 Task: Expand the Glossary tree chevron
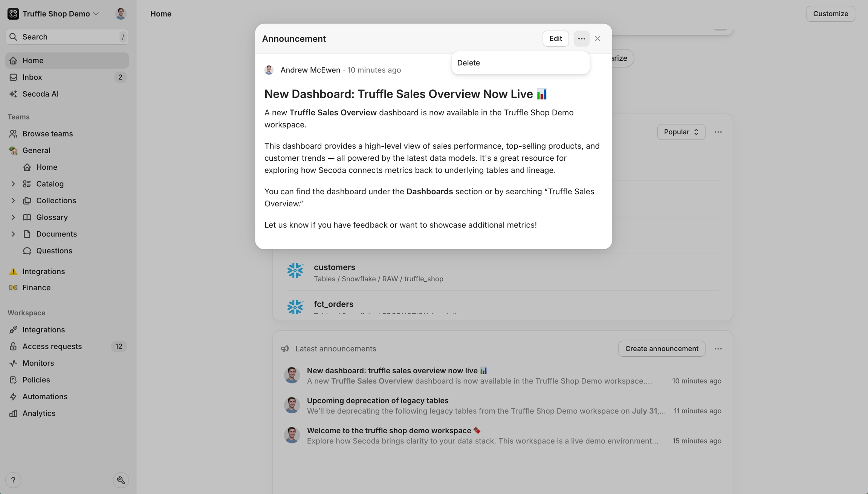(13, 217)
